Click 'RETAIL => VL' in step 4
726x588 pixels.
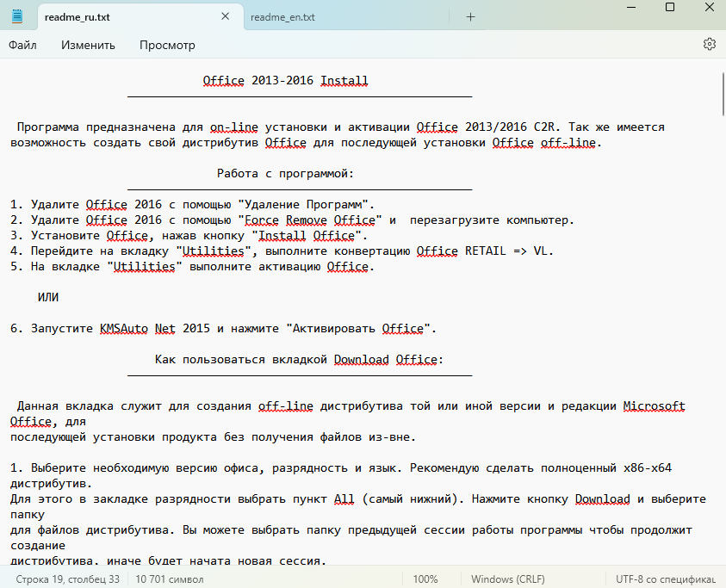(x=506, y=251)
